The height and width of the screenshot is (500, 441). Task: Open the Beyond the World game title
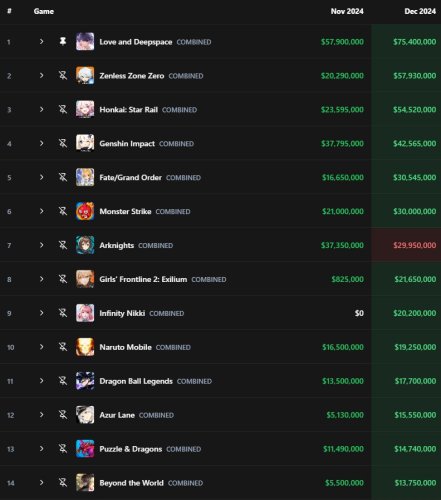(x=131, y=483)
